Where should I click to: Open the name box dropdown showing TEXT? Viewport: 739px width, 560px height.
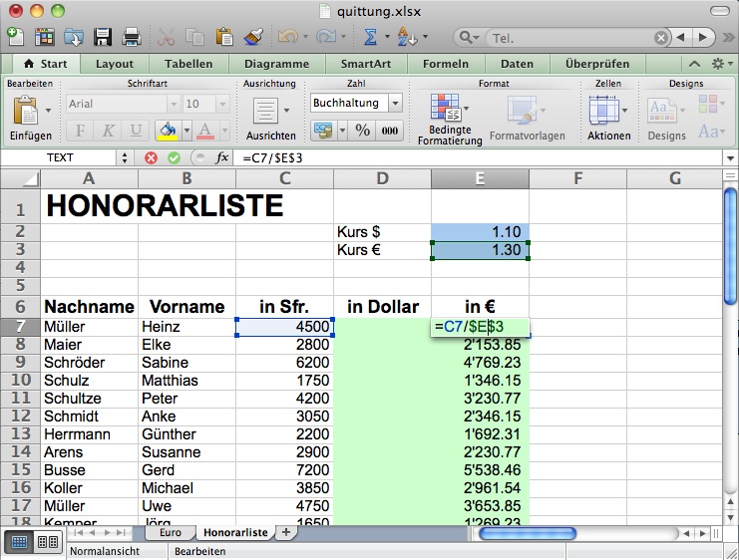[x=125, y=157]
